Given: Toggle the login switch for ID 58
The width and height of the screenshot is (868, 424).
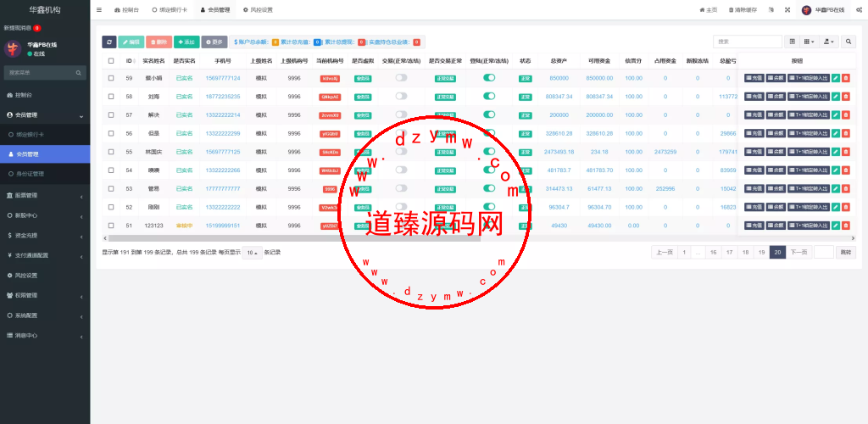Looking at the screenshot, I should [x=489, y=96].
